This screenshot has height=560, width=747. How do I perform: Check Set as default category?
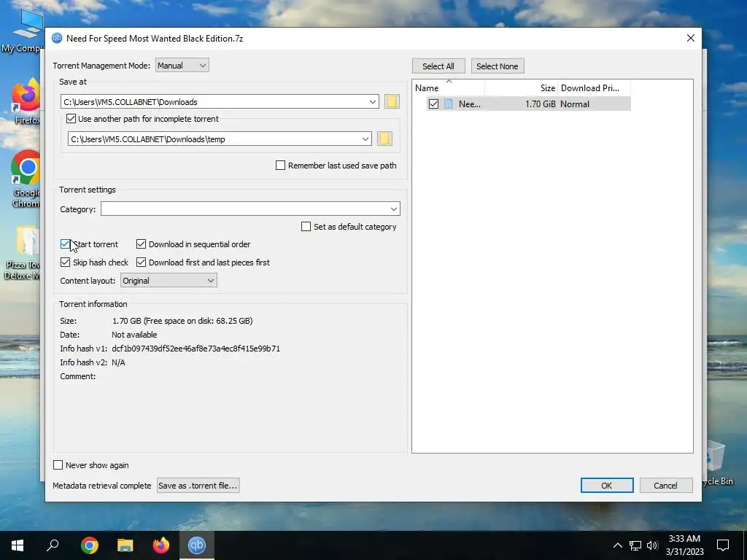pyautogui.click(x=306, y=227)
